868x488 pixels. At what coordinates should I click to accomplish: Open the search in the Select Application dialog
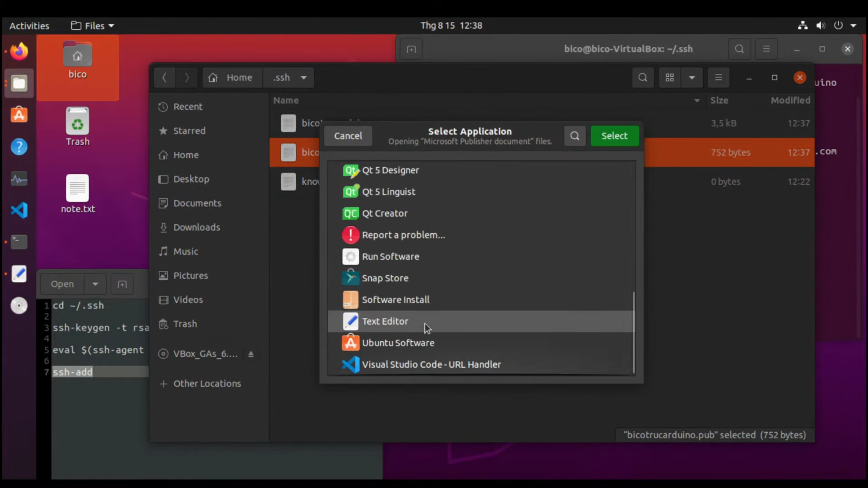point(575,136)
